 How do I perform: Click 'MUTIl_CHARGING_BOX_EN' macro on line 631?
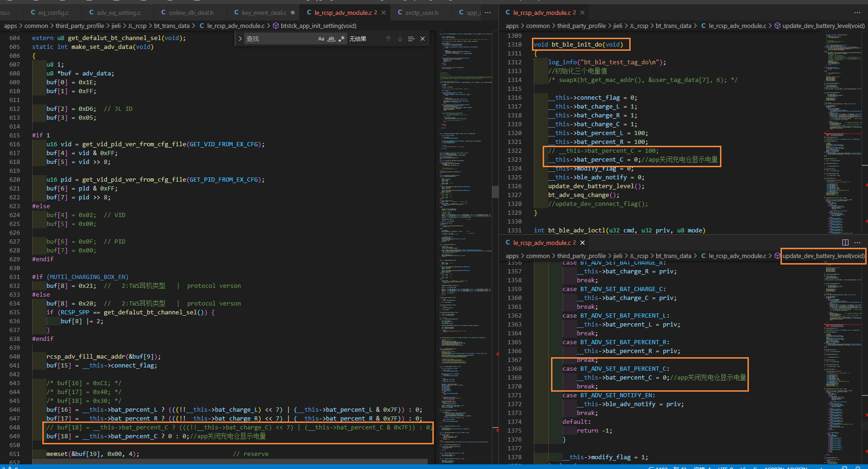pyautogui.click(x=87, y=277)
